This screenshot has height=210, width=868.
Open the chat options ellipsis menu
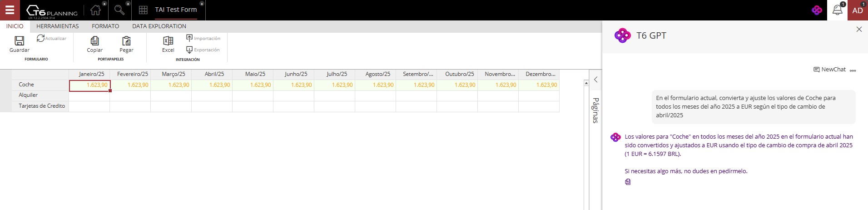(x=853, y=70)
